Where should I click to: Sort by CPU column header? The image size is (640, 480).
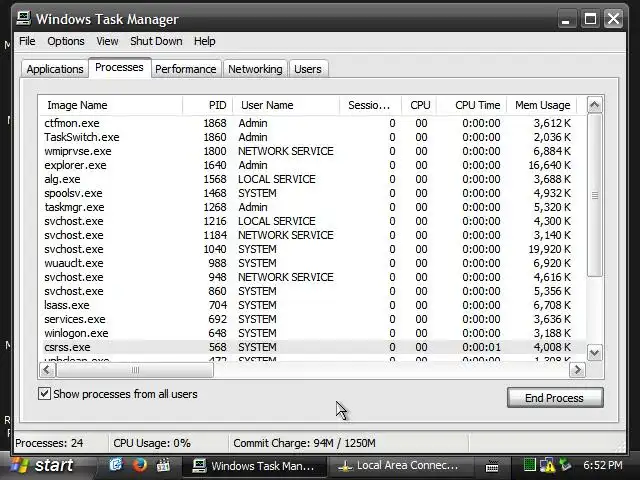[419, 105]
